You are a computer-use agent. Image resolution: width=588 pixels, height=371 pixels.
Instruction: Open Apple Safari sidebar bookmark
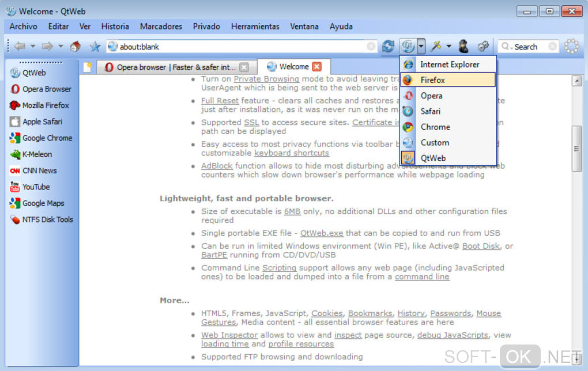click(36, 122)
